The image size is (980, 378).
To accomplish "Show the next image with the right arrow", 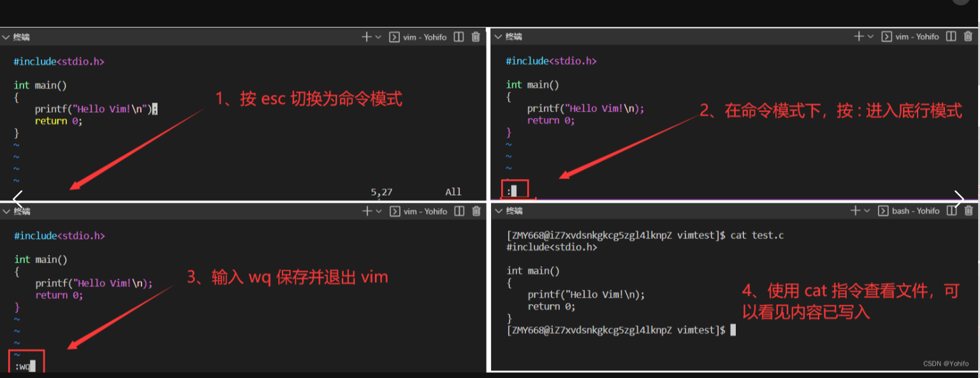I will (x=959, y=200).
